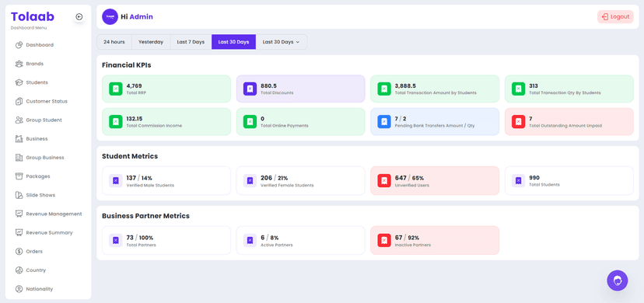The height and width of the screenshot is (303, 644).
Task: Click the Orders dollar icon
Action: [x=19, y=252]
